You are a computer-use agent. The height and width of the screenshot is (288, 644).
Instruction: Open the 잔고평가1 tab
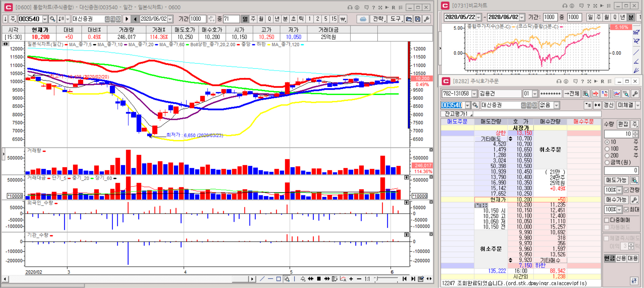point(457,114)
